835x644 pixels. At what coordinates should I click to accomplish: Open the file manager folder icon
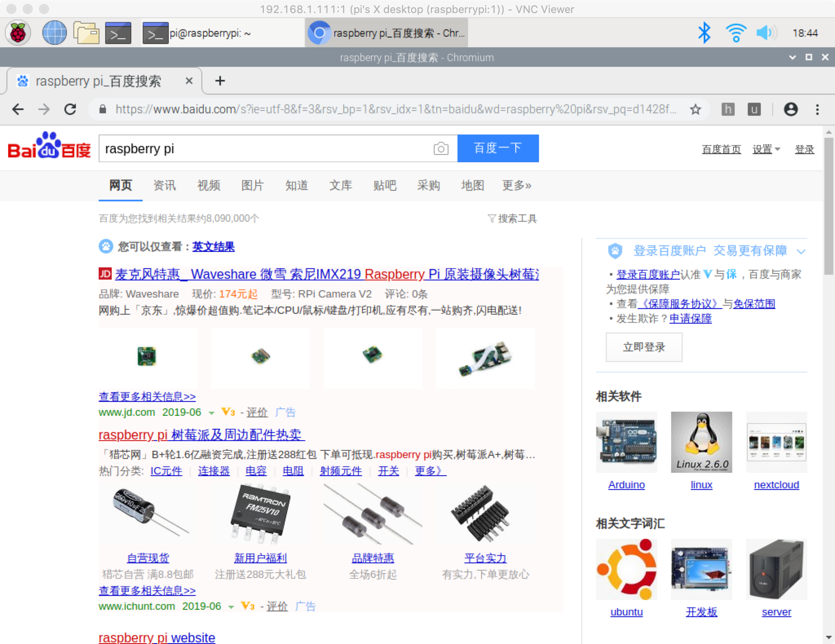pos(86,33)
